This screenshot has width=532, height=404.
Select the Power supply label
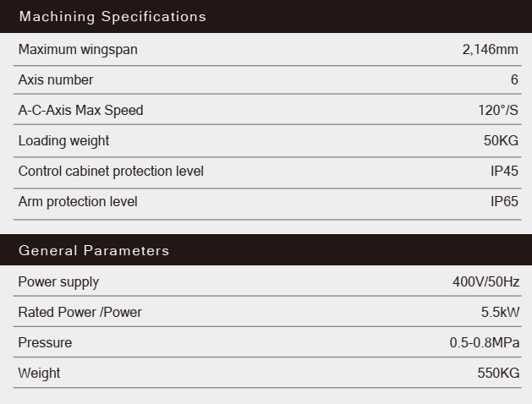pos(59,282)
